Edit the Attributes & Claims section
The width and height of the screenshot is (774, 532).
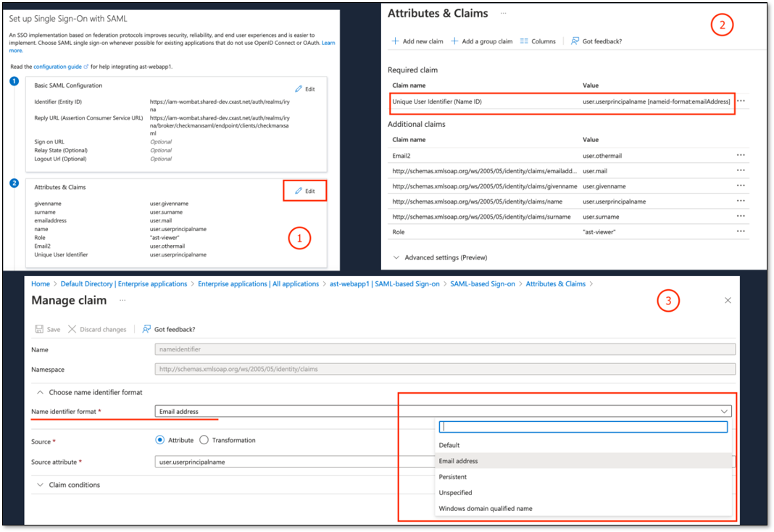click(304, 191)
